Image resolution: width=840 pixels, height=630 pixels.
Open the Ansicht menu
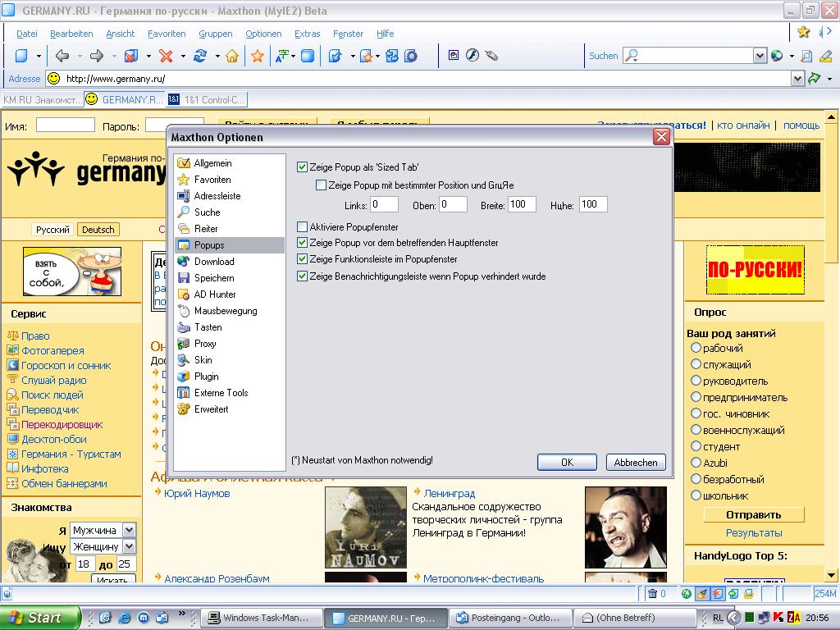(x=120, y=34)
